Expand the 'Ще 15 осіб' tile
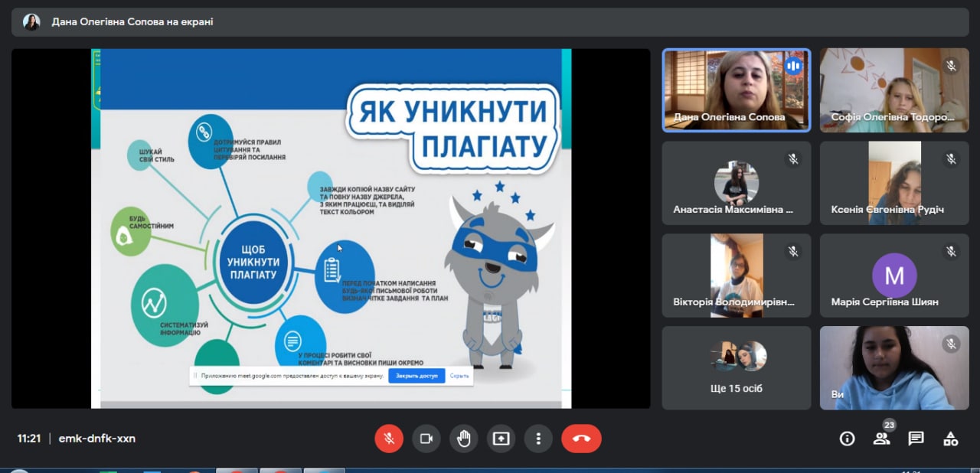The height and width of the screenshot is (473, 980). (736, 367)
